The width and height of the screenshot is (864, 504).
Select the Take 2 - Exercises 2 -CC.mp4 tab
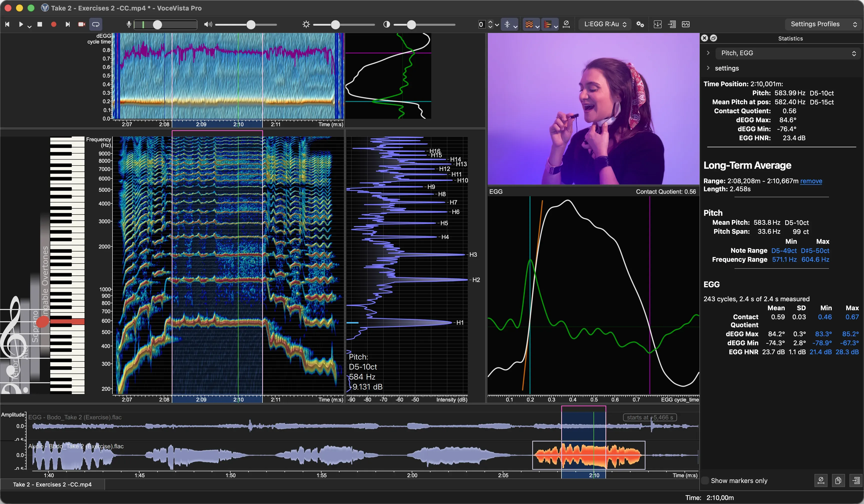point(52,484)
